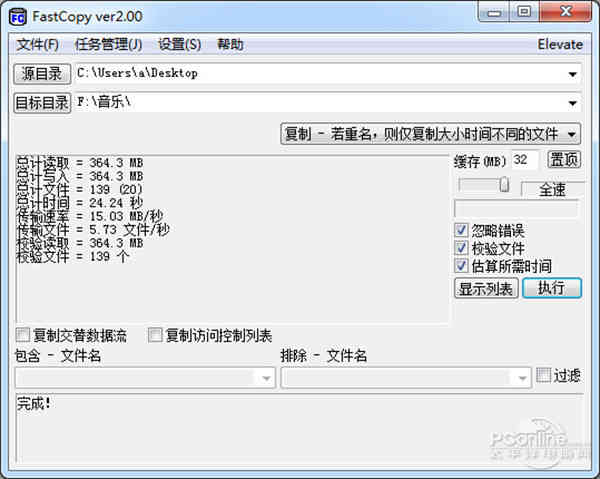The image size is (600, 479).
Task: Open the 帮助 menu
Action: [230, 44]
